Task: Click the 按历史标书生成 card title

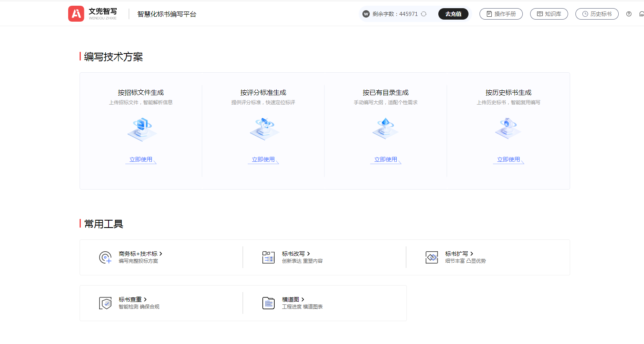Action: (x=509, y=93)
